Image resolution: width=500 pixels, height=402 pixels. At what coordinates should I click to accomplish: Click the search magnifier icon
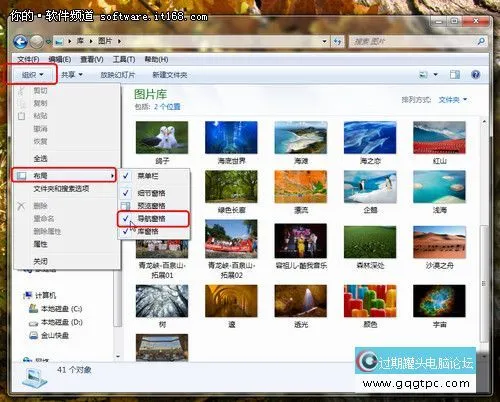tap(481, 42)
